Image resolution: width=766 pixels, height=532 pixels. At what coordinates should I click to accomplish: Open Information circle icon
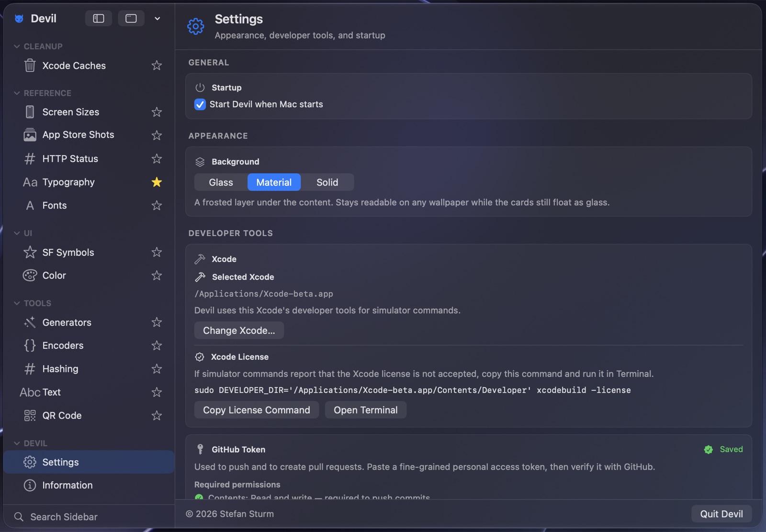pyautogui.click(x=30, y=485)
